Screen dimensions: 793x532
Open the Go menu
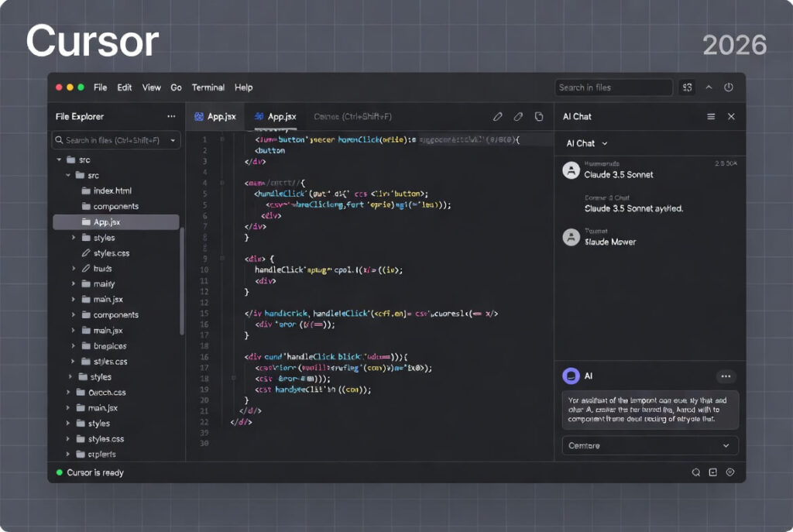176,88
